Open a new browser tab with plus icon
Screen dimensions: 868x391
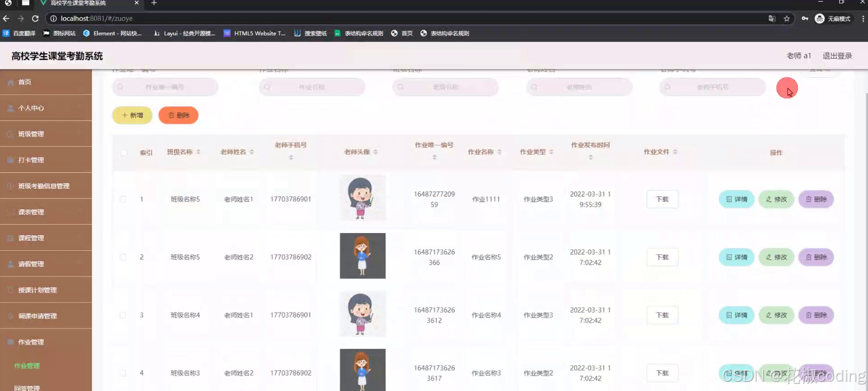click(x=154, y=3)
